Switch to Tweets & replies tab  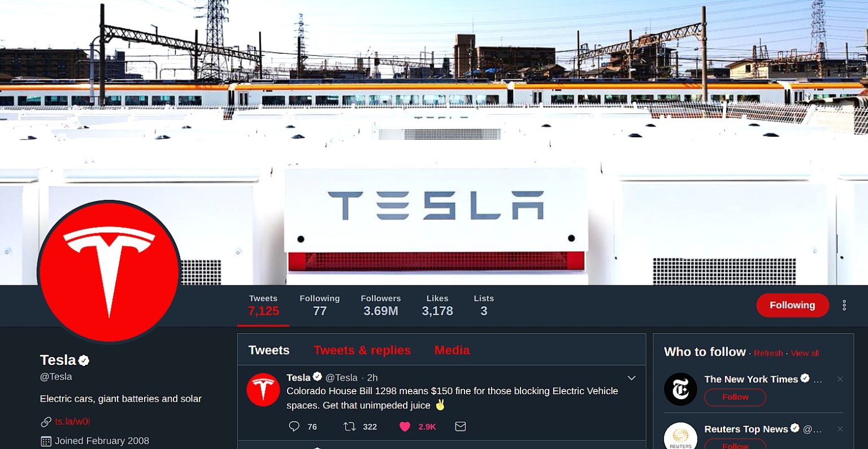click(x=362, y=350)
